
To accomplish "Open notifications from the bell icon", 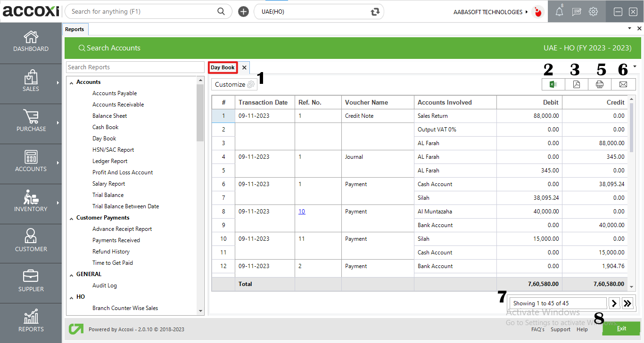I will tap(560, 11).
